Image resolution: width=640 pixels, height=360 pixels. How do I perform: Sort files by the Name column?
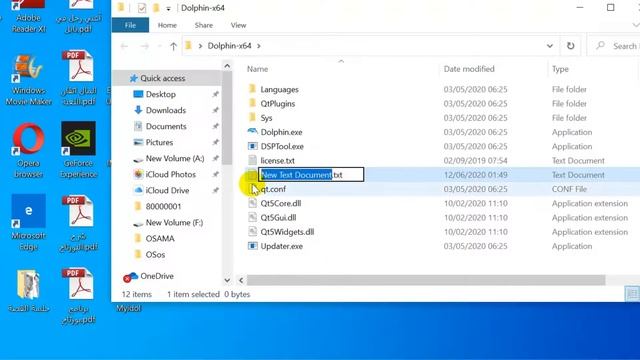(x=258, y=69)
